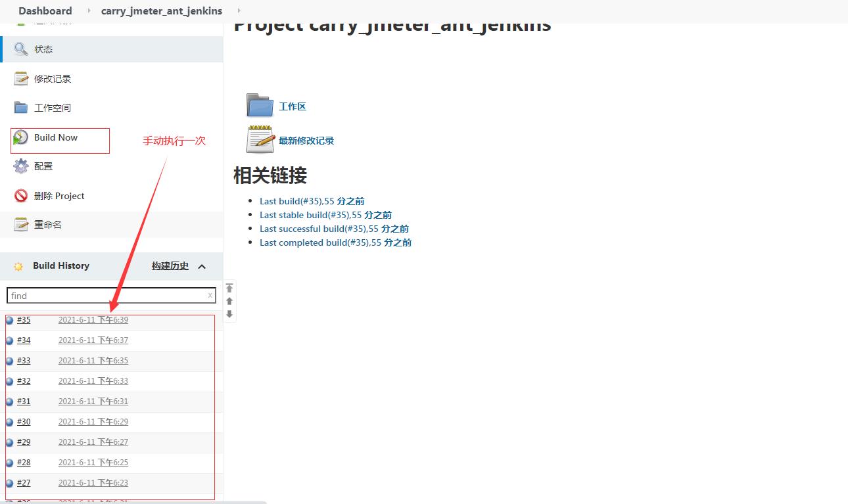The height and width of the screenshot is (504, 848).
Task: Click the build history page up arrow
Action: pos(229,301)
